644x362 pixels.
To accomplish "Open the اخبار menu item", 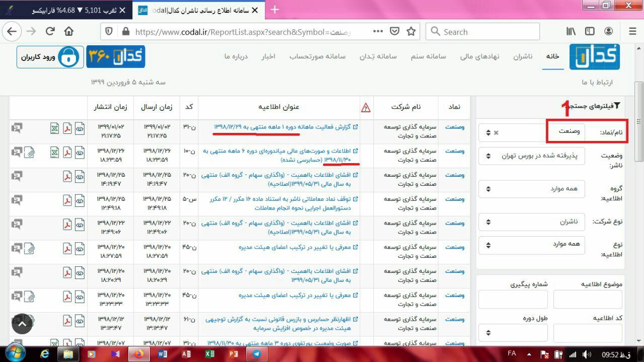I will (x=268, y=56).
